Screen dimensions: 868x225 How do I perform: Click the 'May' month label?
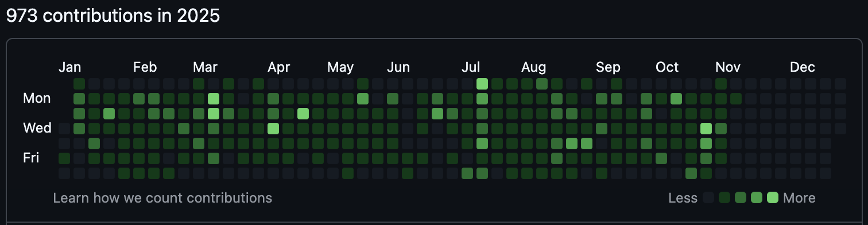coord(340,67)
